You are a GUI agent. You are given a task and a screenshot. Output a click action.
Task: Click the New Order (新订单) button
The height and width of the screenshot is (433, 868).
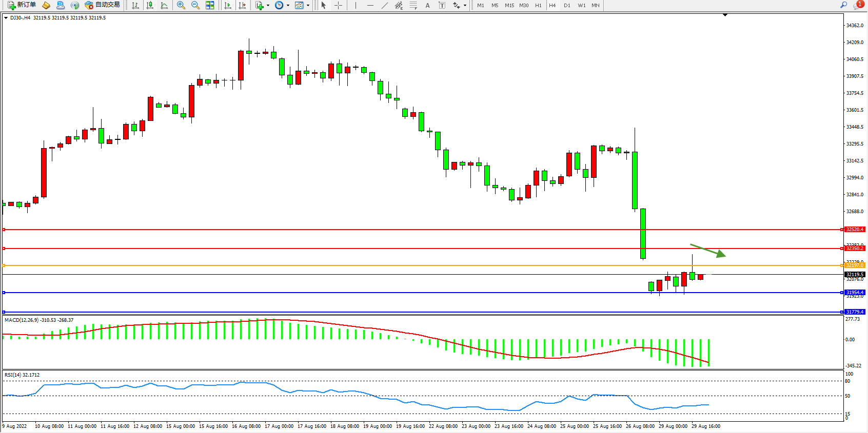tap(22, 5)
